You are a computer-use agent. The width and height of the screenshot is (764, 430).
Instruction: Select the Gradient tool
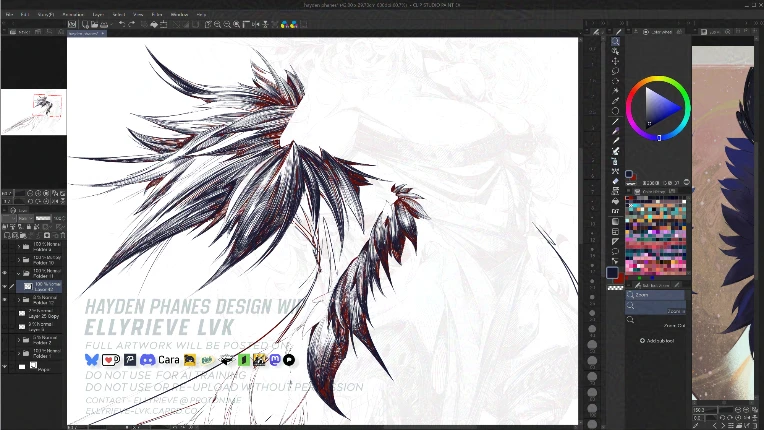click(615, 222)
